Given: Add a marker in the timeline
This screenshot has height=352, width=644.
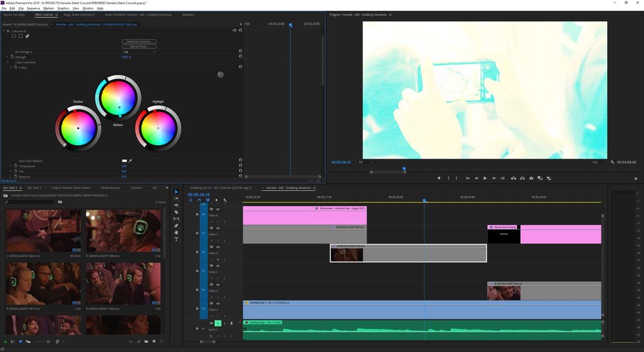Looking at the screenshot, I should point(216,200).
